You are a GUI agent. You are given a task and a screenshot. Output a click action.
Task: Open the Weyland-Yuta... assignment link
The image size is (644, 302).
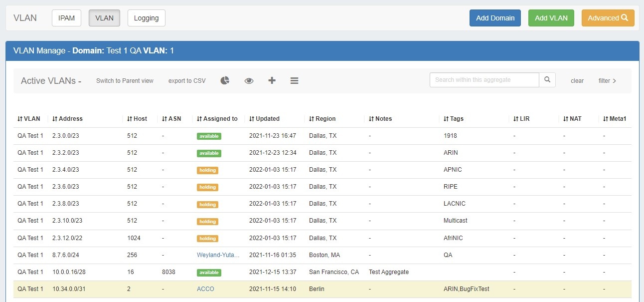pyautogui.click(x=218, y=255)
